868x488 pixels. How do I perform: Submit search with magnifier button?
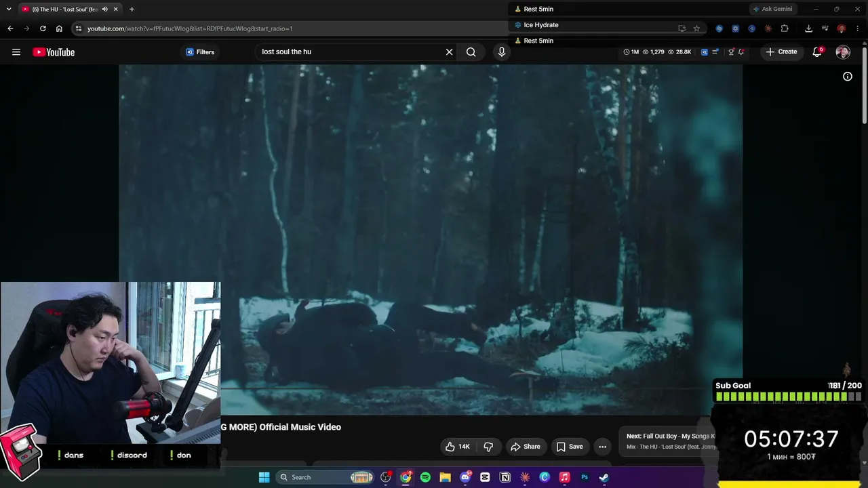pyautogui.click(x=471, y=52)
